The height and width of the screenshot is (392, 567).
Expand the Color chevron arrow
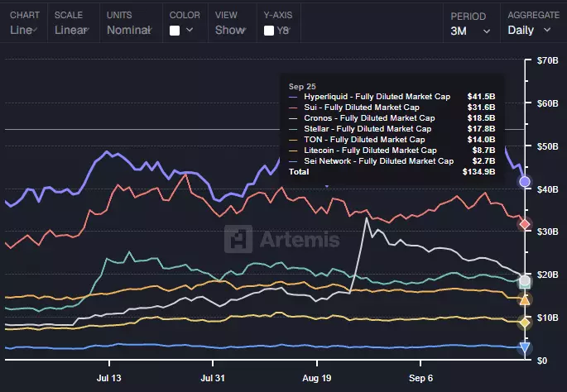click(190, 31)
